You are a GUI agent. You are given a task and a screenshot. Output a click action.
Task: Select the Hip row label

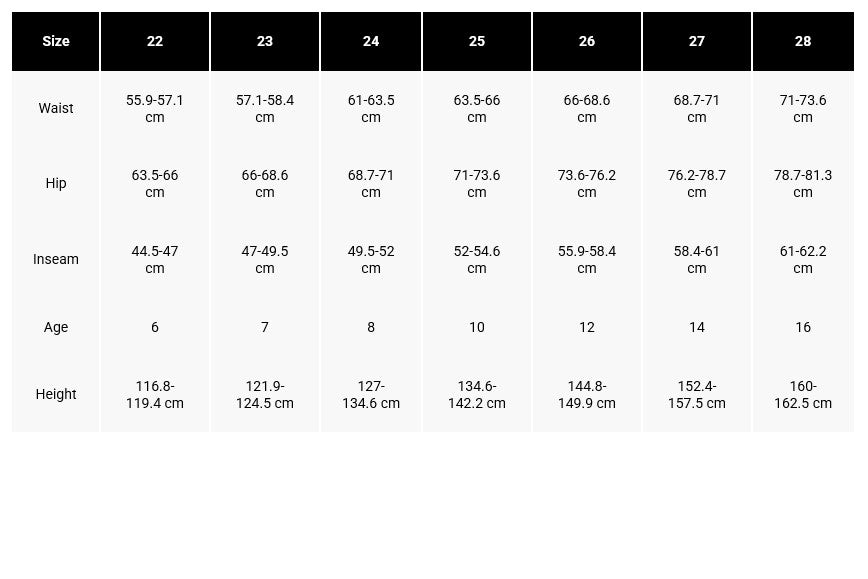click(56, 183)
